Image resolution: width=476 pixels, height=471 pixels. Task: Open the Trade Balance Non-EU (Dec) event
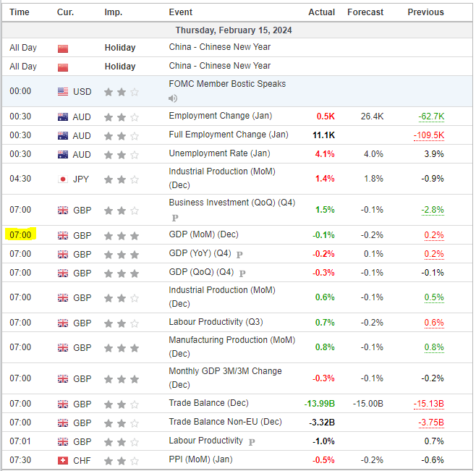coord(225,422)
